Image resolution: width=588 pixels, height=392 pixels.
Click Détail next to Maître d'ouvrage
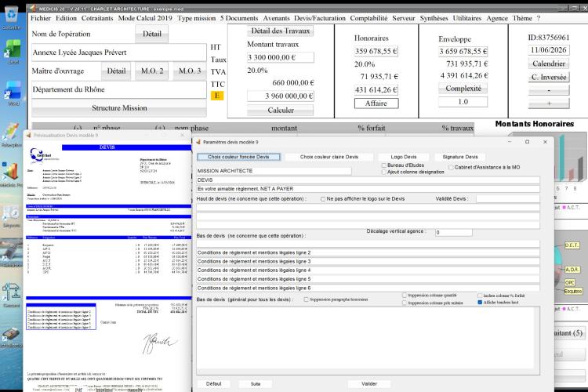click(116, 71)
